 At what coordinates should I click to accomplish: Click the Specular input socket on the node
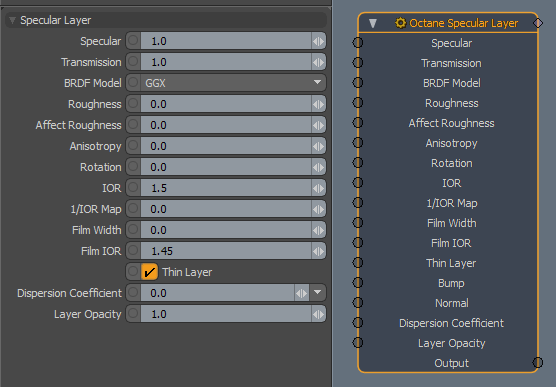358,43
